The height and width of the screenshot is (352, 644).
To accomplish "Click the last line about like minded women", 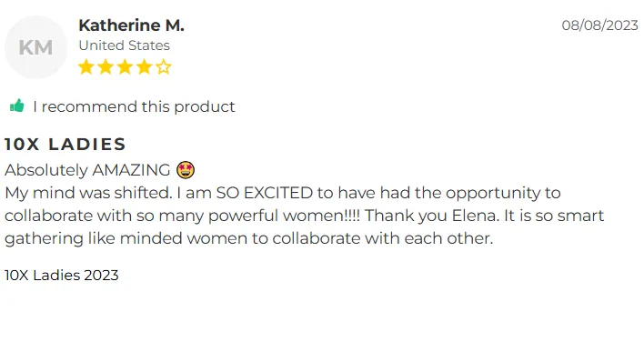I will pyautogui.click(x=249, y=238).
